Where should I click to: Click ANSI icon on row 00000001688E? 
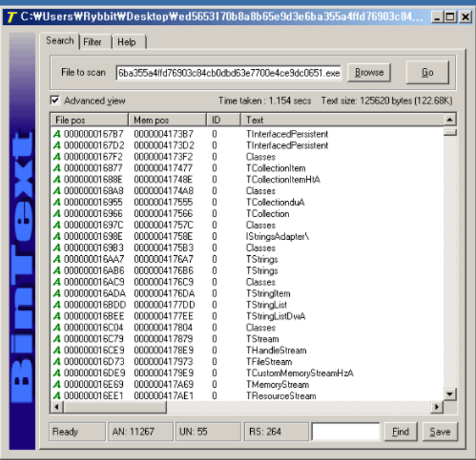[57, 179]
